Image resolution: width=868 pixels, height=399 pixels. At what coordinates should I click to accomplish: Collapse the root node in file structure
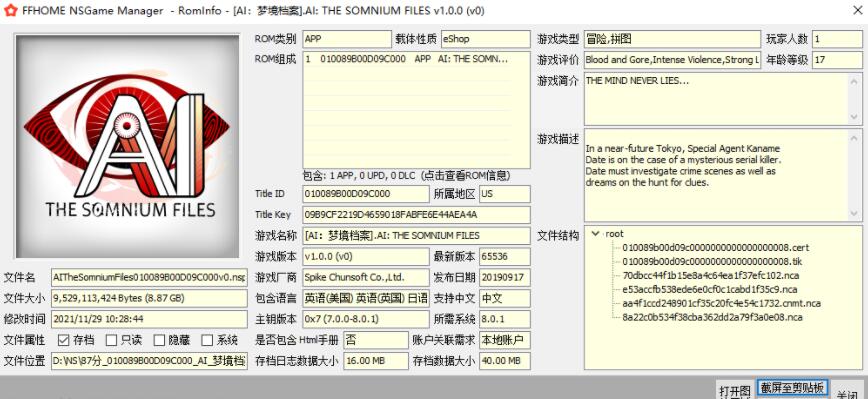click(x=595, y=234)
